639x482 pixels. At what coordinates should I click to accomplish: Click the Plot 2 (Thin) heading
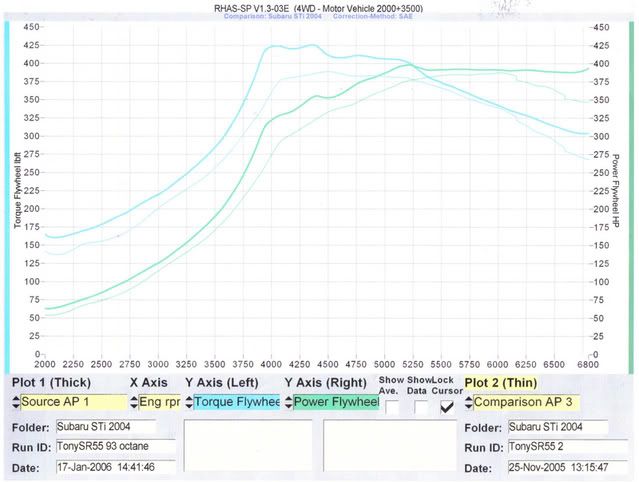pos(501,383)
